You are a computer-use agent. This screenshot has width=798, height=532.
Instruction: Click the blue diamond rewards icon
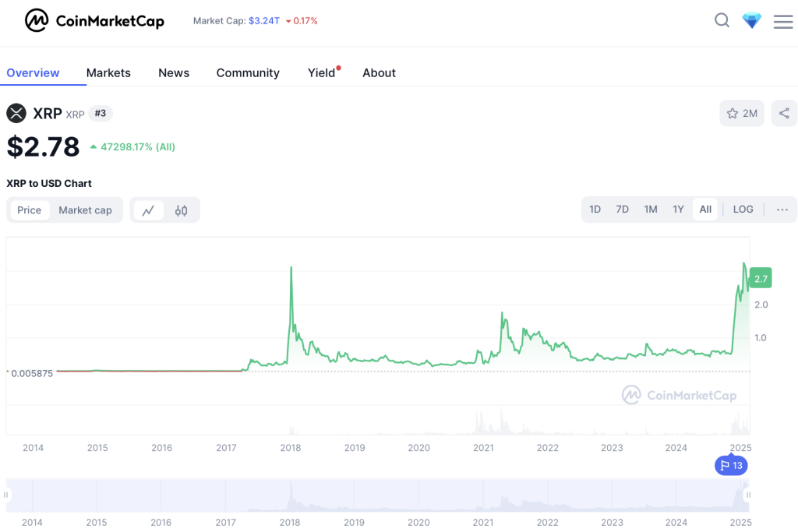[752, 21]
